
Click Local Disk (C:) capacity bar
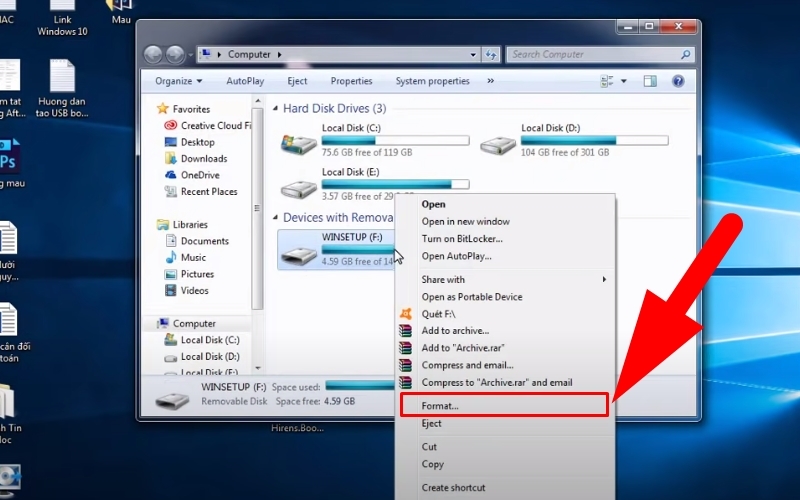click(395, 140)
